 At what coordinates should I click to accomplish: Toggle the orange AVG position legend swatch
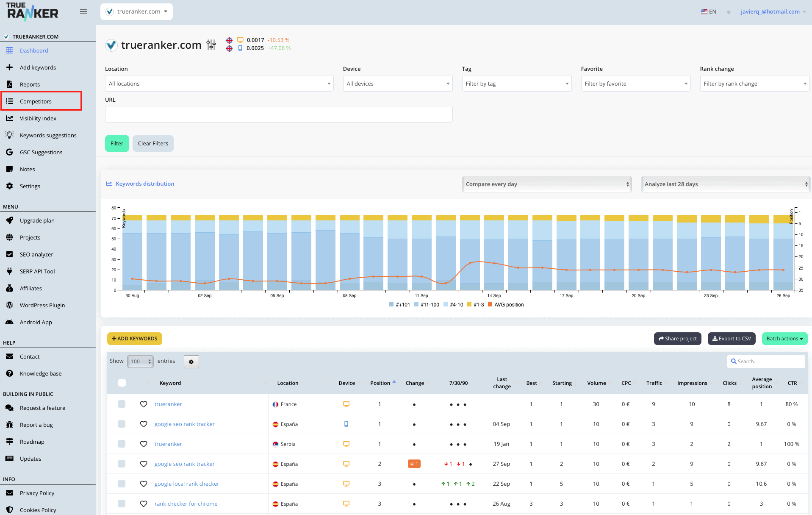pos(490,305)
